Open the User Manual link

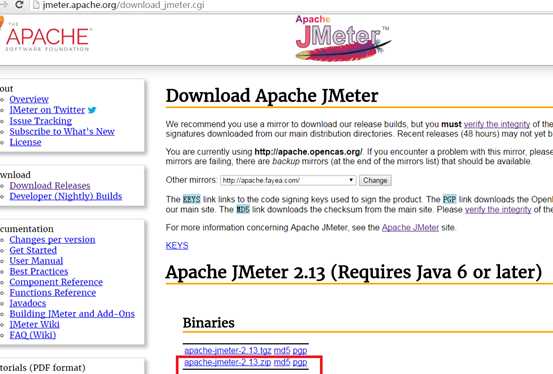(x=36, y=261)
